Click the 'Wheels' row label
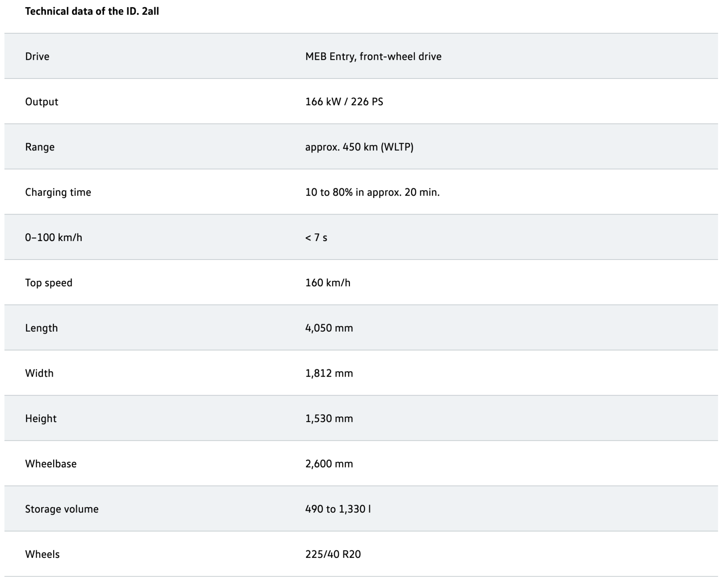The width and height of the screenshot is (728, 587). pyautogui.click(x=42, y=554)
